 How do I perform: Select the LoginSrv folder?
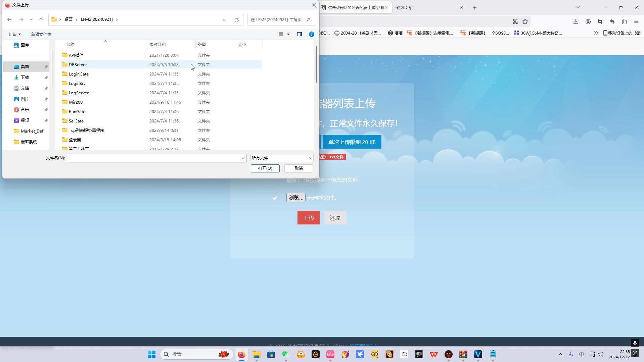[x=161, y=83]
